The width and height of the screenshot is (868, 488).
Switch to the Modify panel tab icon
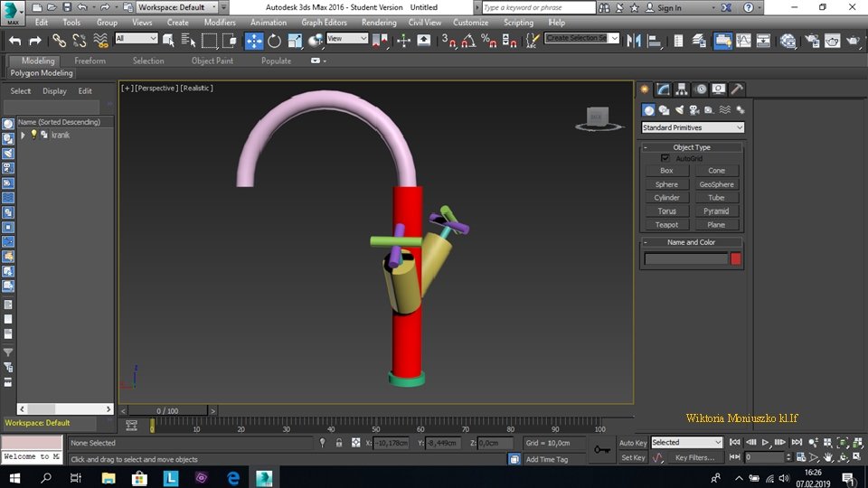point(664,89)
